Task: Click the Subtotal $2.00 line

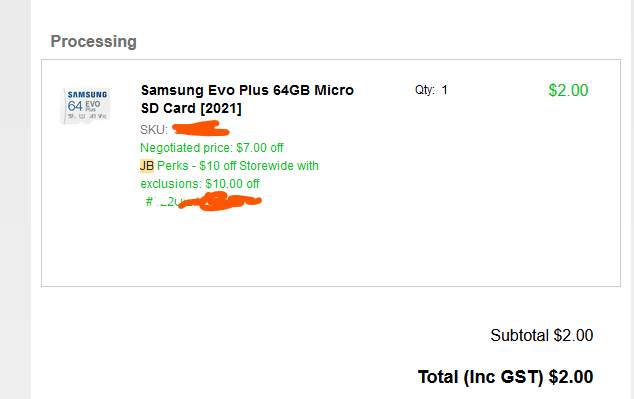Action: click(541, 335)
